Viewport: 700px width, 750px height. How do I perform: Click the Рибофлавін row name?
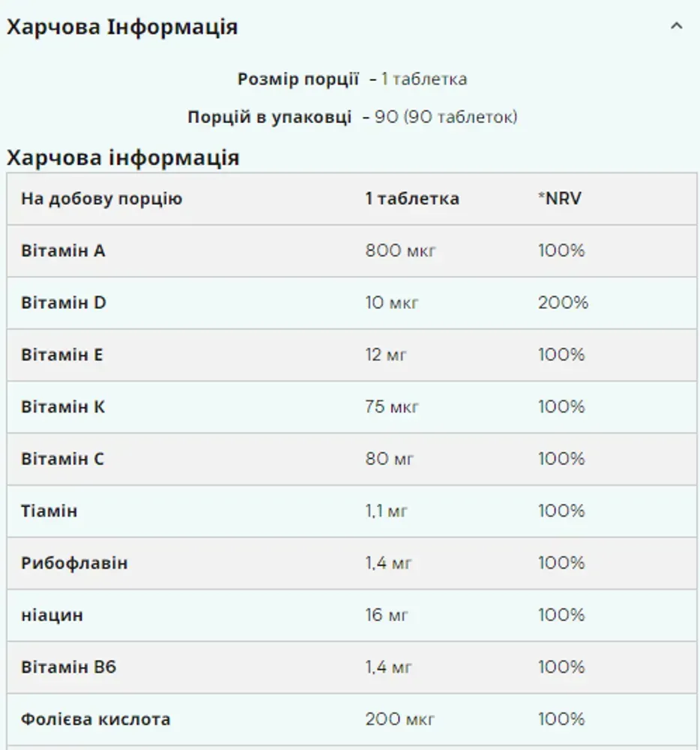click(74, 563)
